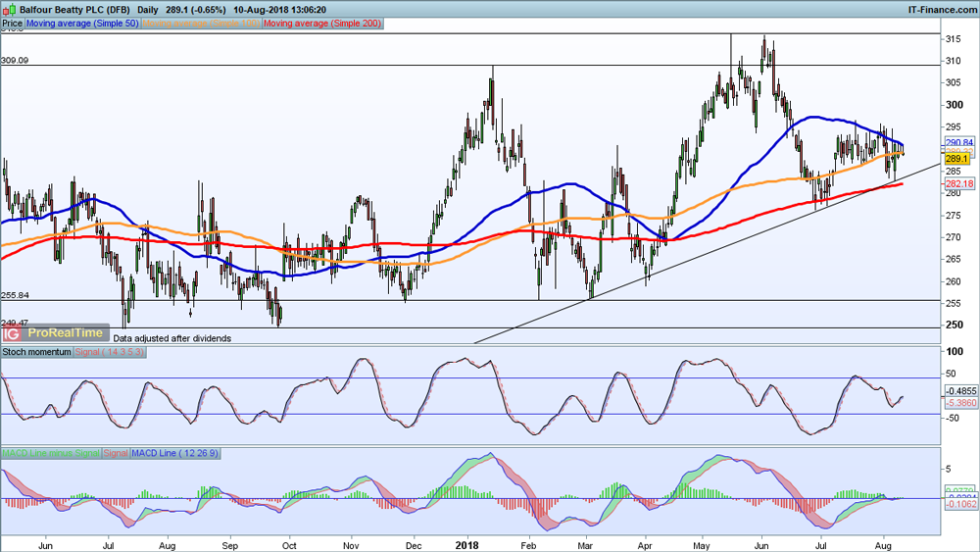
Task: Open Moving average (Simple 50) legend settings
Action: tap(82, 24)
